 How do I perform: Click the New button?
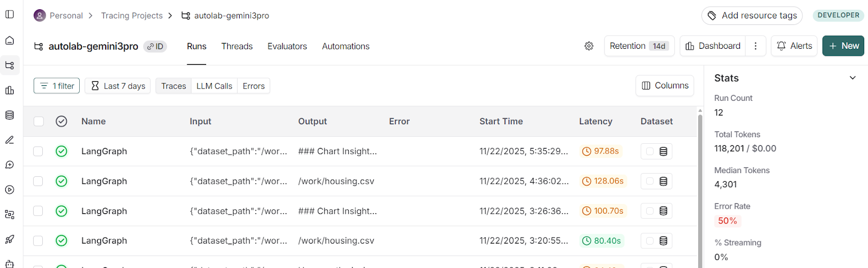click(843, 46)
